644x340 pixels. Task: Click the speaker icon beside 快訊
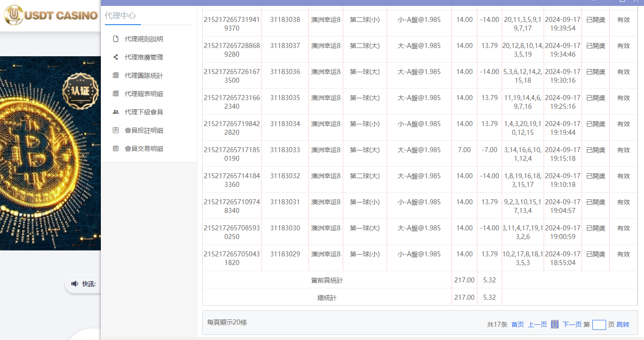[74, 284]
